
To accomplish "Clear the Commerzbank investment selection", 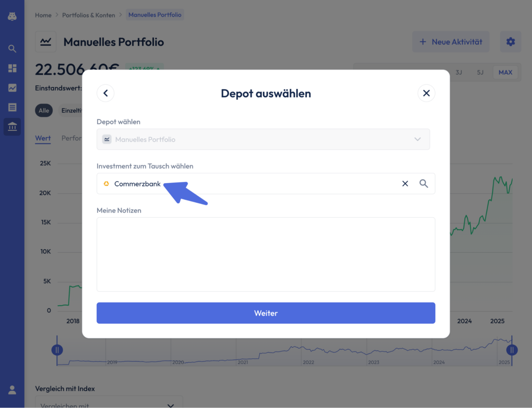I will point(405,184).
